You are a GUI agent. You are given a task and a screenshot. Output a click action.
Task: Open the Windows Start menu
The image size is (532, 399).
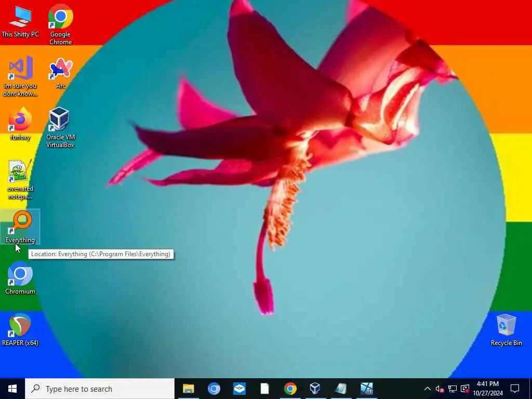pyautogui.click(x=12, y=389)
